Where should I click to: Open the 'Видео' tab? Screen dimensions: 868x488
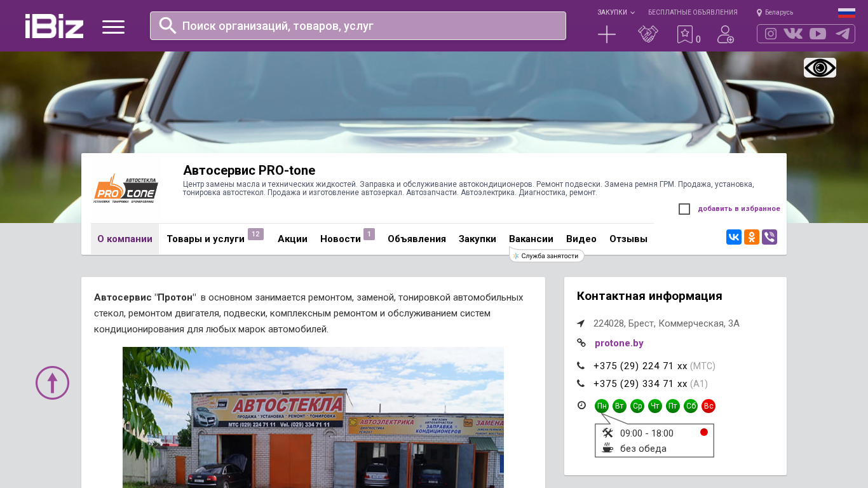(x=581, y=239)
